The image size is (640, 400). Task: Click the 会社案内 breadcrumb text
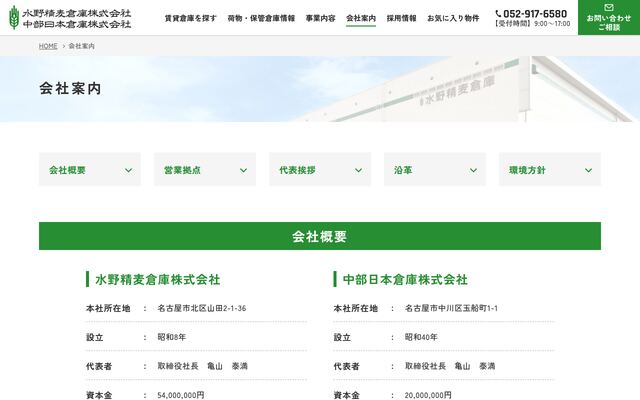pos(81,46)
